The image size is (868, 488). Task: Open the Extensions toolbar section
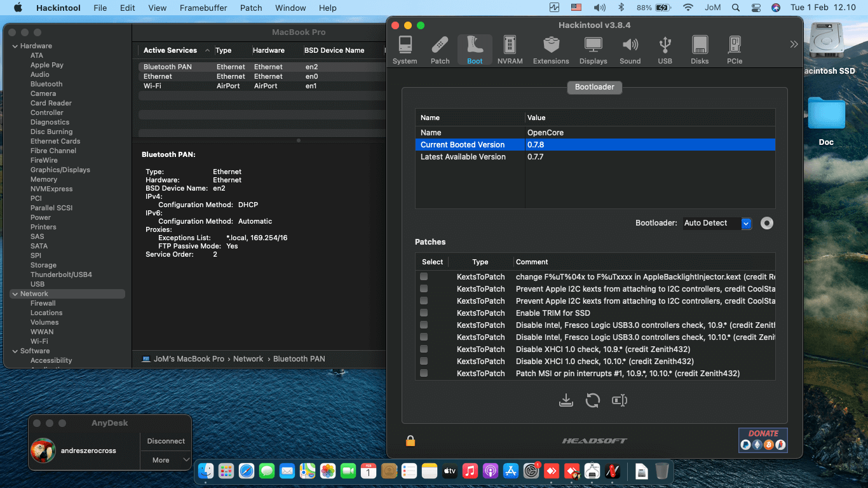pos(551,50)
